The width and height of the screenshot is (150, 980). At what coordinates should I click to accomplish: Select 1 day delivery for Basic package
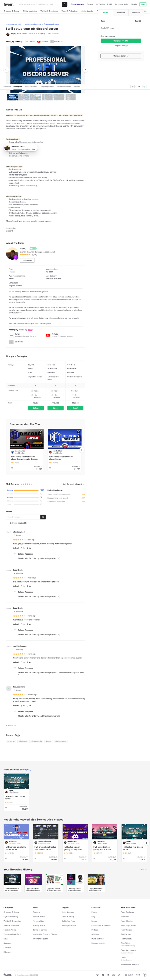[x=32, y=395]
